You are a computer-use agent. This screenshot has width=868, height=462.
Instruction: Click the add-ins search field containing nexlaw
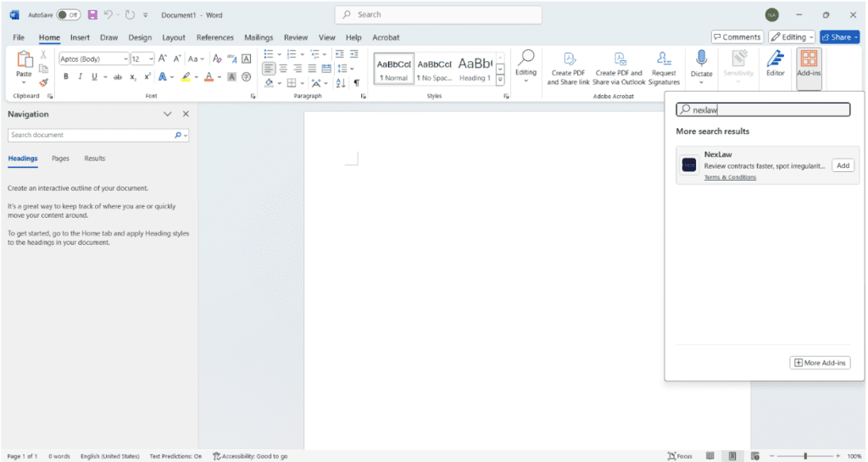[x=763, y=109]
